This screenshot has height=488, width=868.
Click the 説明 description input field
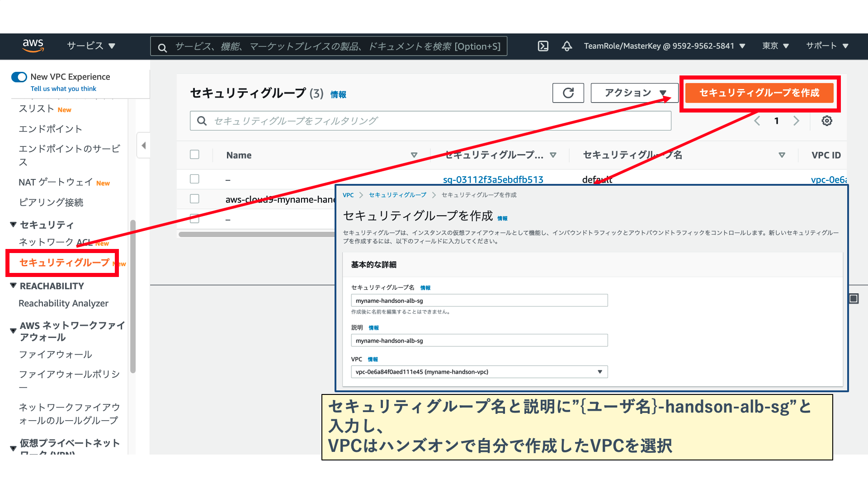click(479, 341)
